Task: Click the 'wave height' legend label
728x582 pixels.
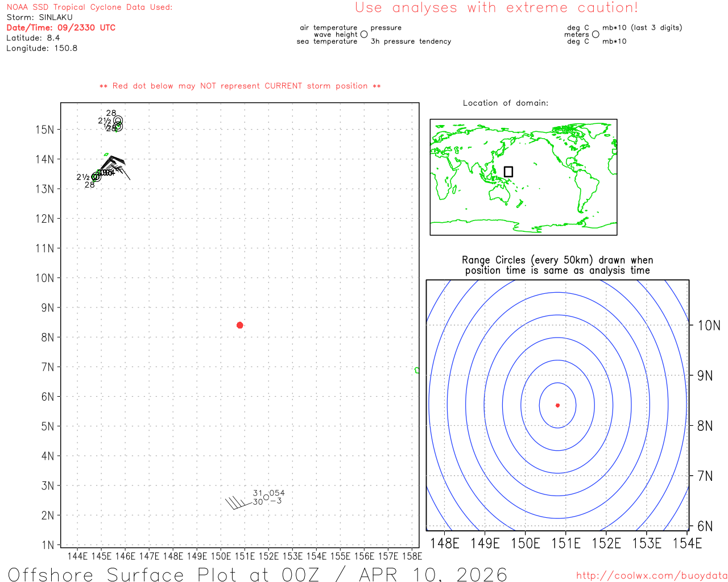Action: coord(336,35)
